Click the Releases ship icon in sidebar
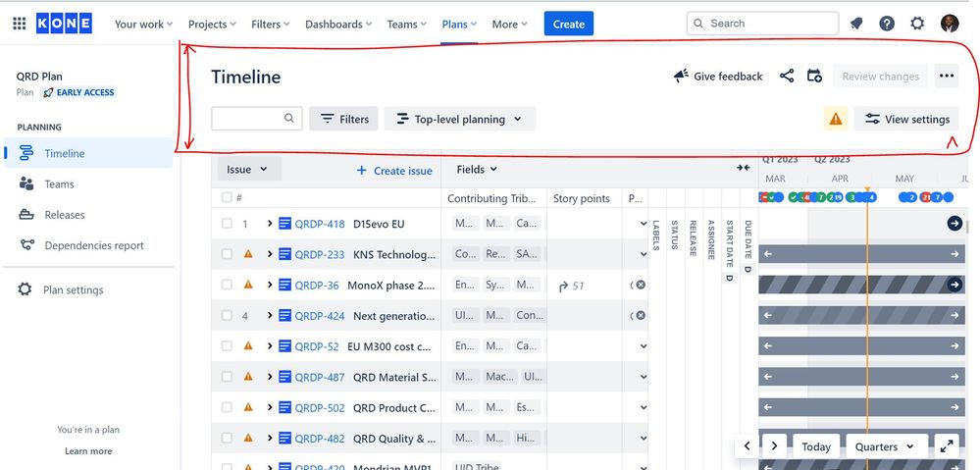The width and height of the screenshot is (980, 470). pyautogui.click(x=26, y=214)
